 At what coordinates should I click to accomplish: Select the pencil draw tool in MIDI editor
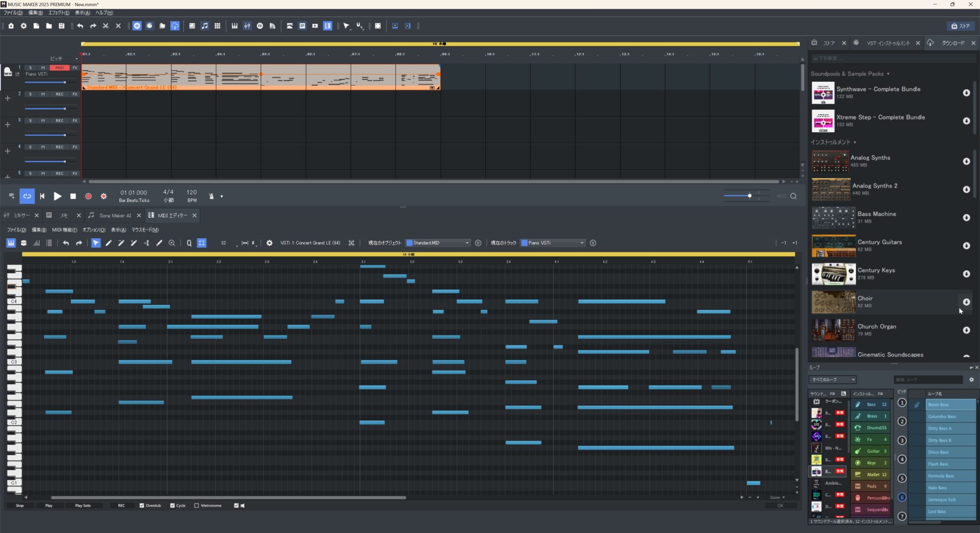(x=109, y=243)
